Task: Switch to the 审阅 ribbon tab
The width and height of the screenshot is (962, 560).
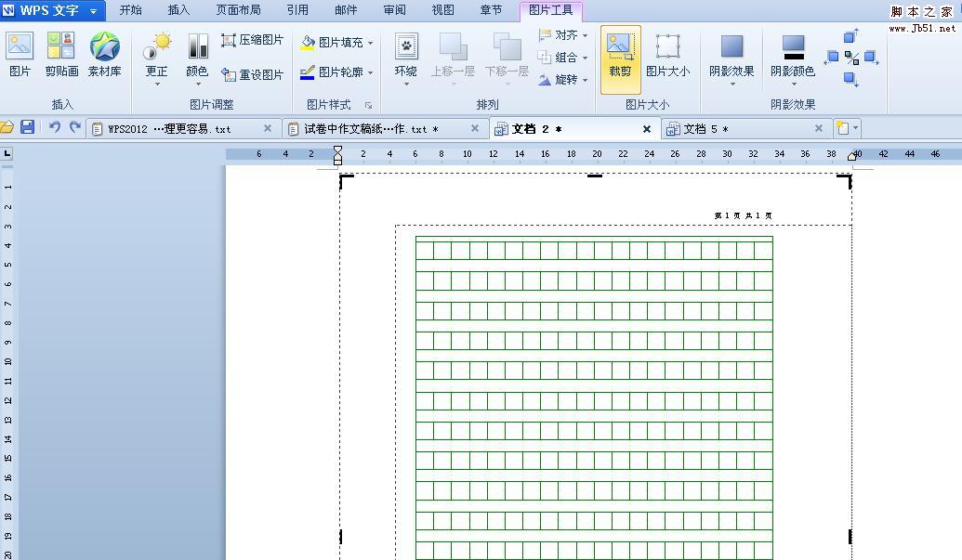Action: pyautogui.click(x=394, y=10)
